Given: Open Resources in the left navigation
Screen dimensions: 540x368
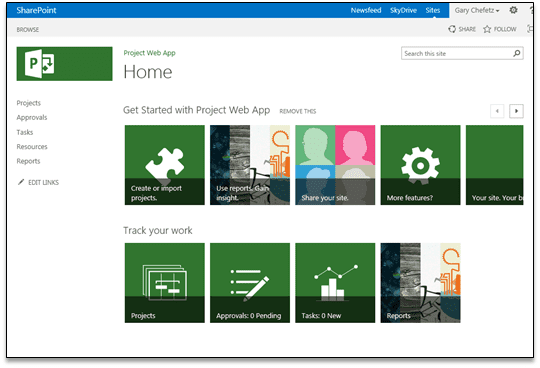Looking at the screenshot, I should [x=32, y=147].
